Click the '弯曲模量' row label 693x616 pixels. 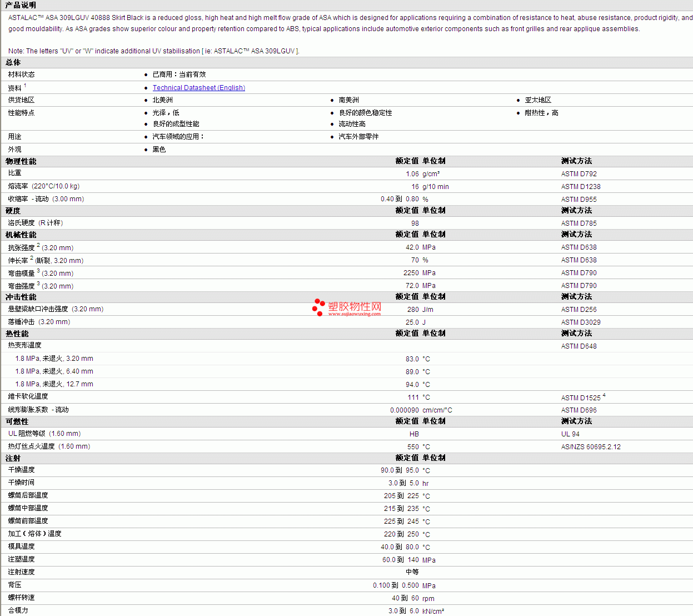point(21,274)
